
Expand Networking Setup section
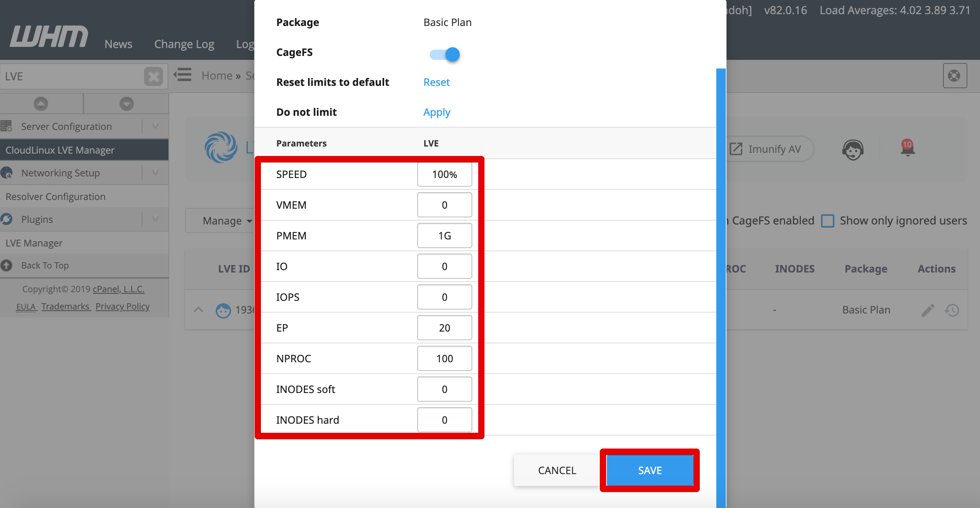click(155, 172)
